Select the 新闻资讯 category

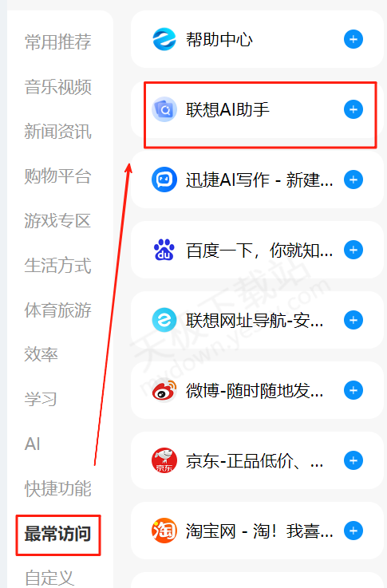57,132
